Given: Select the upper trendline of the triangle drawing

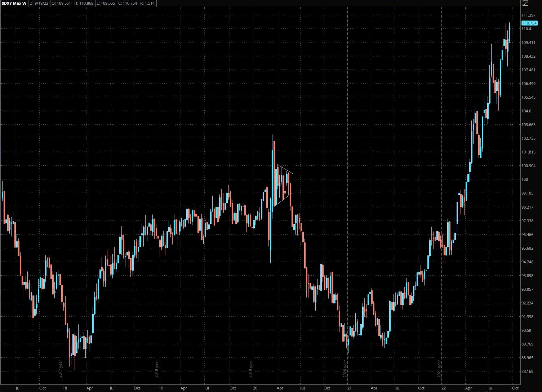Looking at the screenshot, I should coord(284,169).
